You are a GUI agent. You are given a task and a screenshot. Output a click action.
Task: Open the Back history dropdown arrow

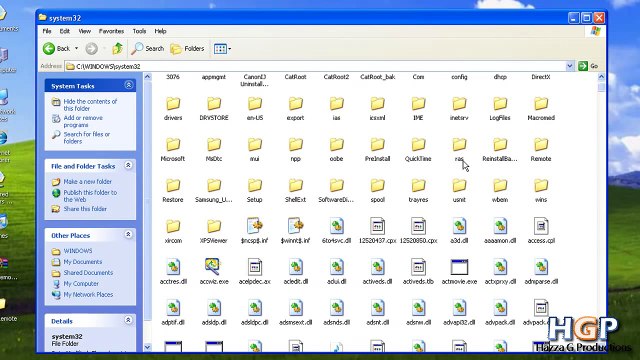(76, 49)
